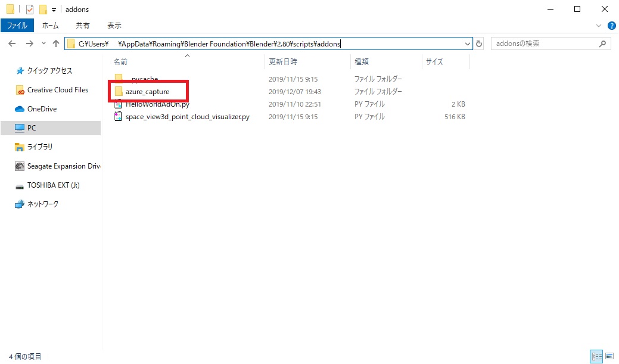Expand the address bar history dropdown
This screenshot has height=364, width=619.
[x=468, y=44]
